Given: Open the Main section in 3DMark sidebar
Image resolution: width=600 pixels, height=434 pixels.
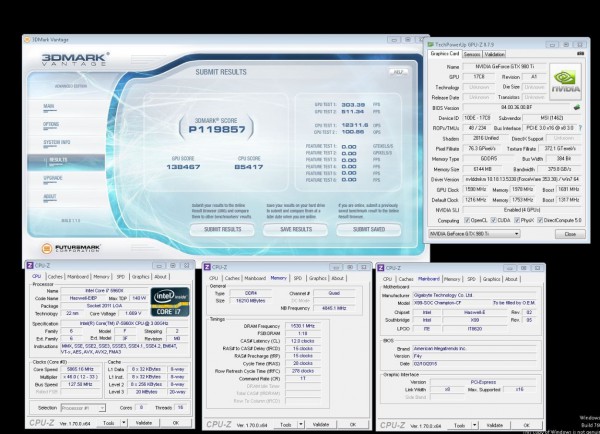Looking at the screenshot, I should pos(49,106).
